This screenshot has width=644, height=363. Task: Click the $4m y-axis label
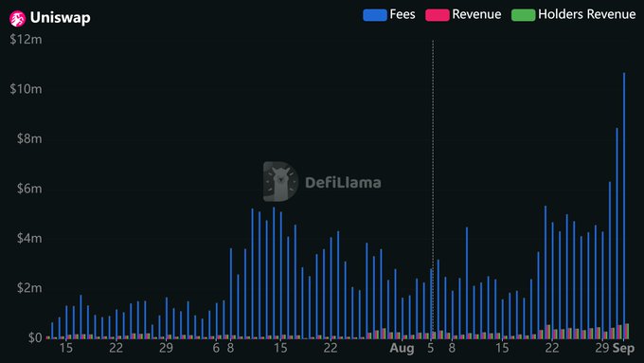(x=29, y=238)
